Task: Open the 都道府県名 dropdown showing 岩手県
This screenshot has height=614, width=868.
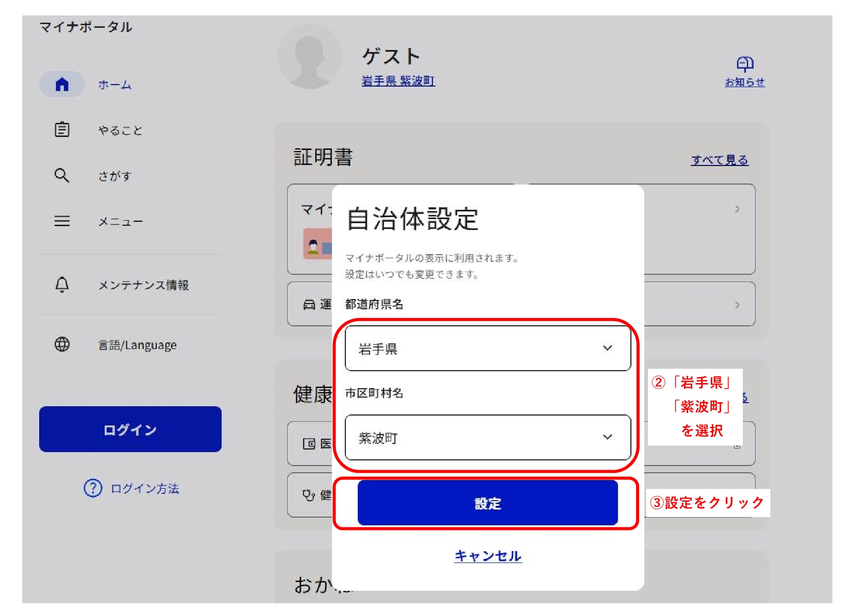Action: coord(488,349)
